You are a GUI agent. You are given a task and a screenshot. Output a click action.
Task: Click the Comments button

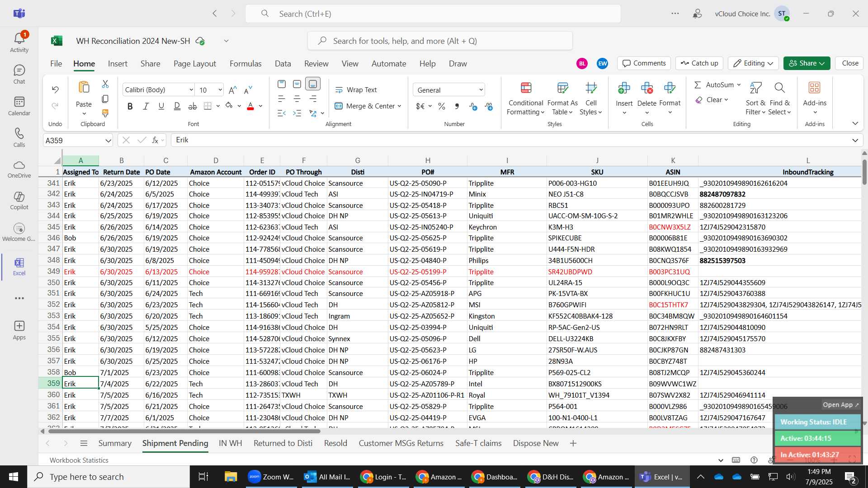[x=644, y=63]
